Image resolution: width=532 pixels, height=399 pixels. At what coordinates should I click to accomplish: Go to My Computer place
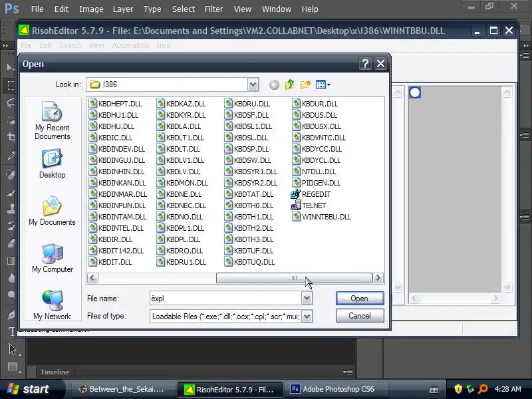[53, 258]
